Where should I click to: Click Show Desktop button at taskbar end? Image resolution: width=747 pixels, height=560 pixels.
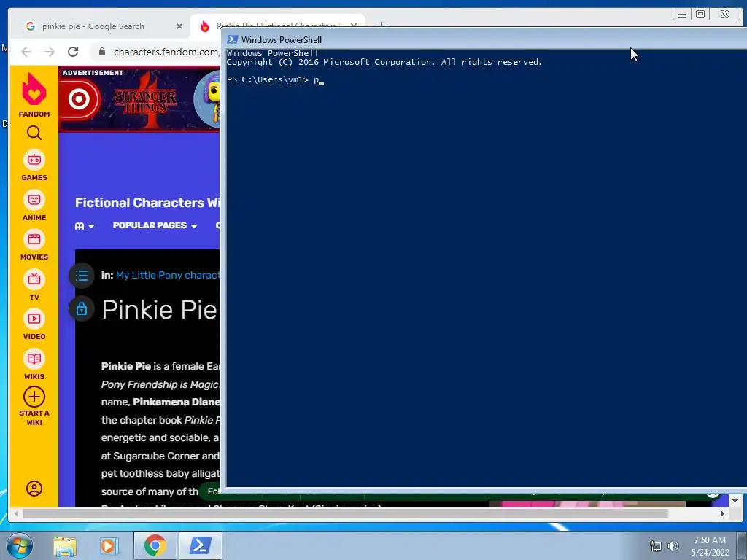742,545
